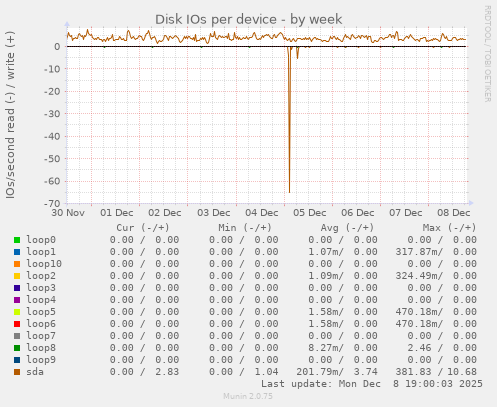Click the loop6 legend label
Image resolution: width=497 pixels, height=407 pixels.
(41, 324)
